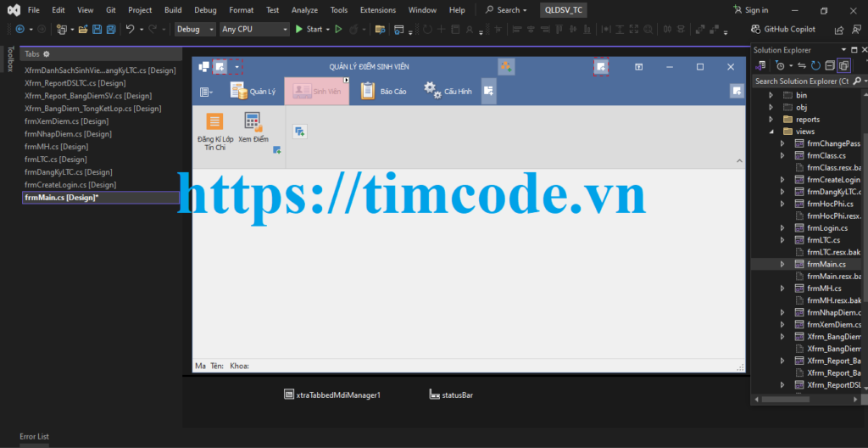The image size is (868, 448).
Task: Collapse the ribbon with the chevron
Action: (739, 161)
